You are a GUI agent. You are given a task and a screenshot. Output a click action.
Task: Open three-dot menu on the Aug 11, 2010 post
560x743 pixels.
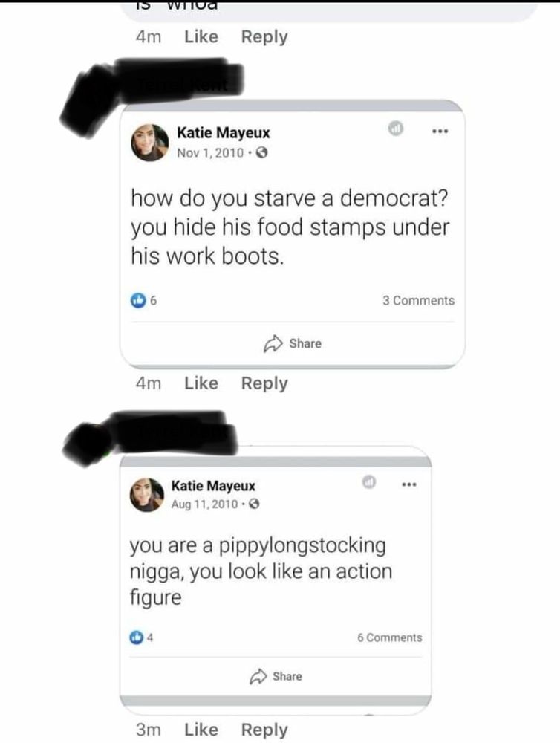(x=409, y=485)
